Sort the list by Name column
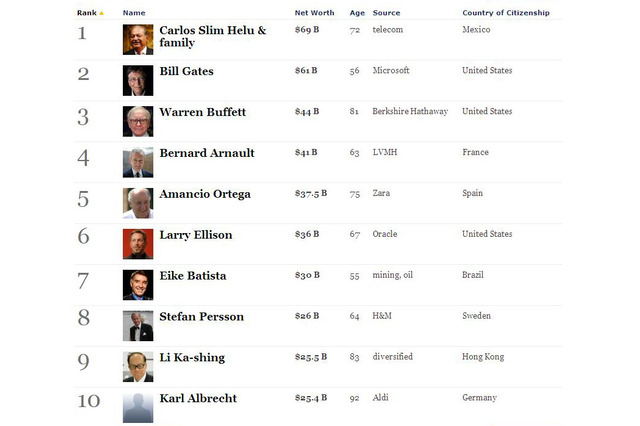Image resolution: width=640 pixels, height=426 pixels. (134, 13)
